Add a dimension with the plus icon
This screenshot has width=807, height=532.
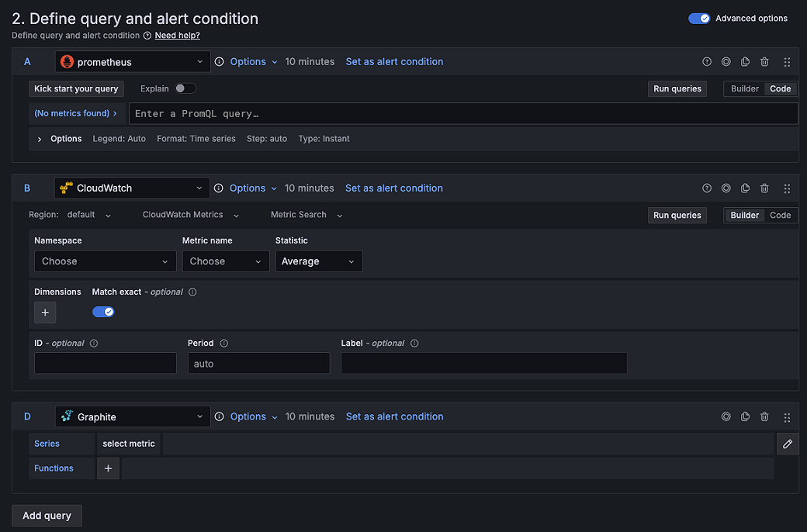44,312
